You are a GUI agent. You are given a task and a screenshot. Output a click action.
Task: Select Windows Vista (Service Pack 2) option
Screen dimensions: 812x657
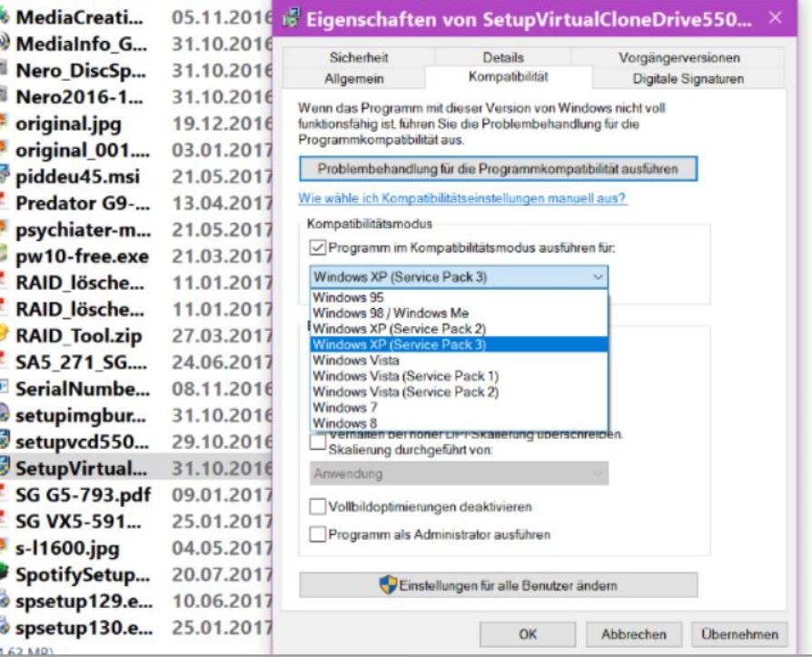(x=459, y=392)
